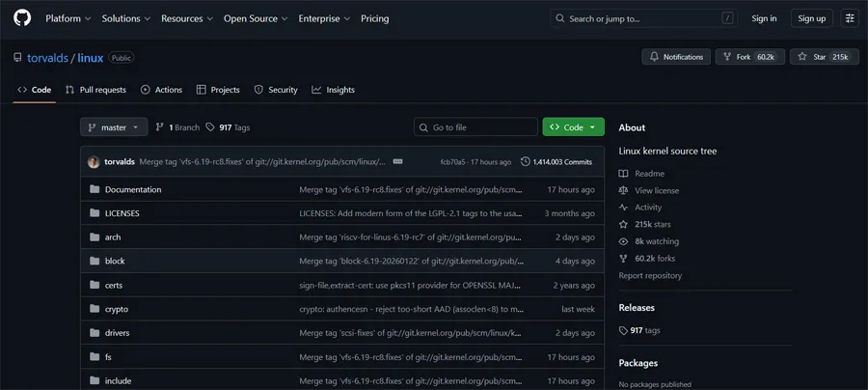Open the 1,414,003 Commits link

coord(556,162)
